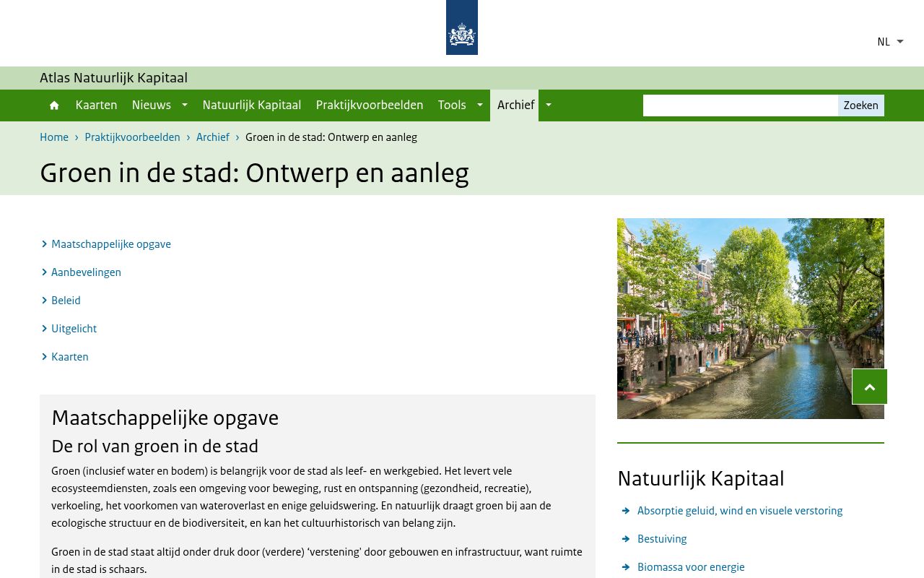Jump to the Beleid anchor link

[66, 301]
